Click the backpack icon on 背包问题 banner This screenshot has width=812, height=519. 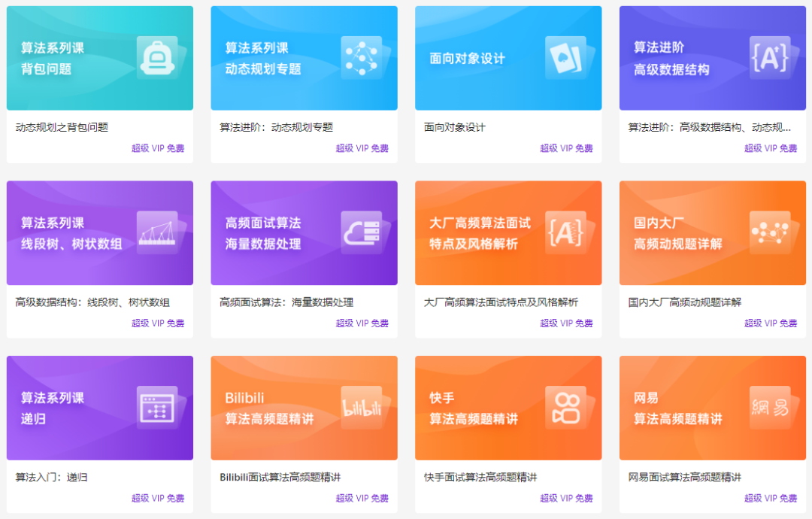(x=157, y=57)
